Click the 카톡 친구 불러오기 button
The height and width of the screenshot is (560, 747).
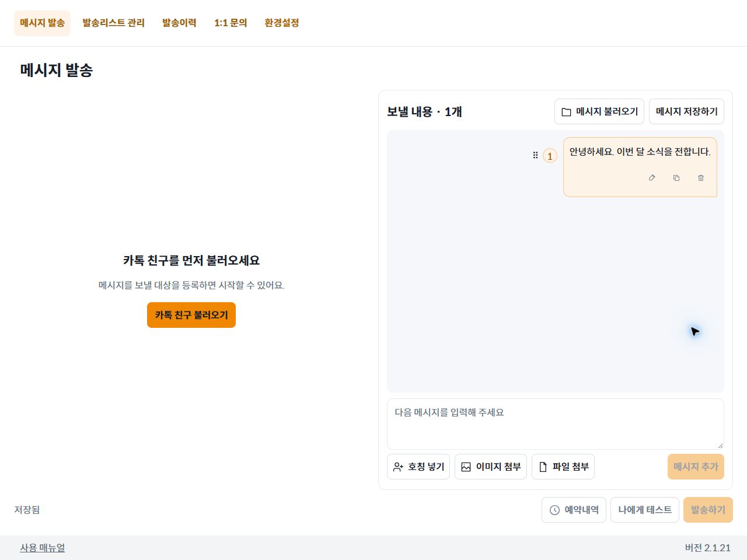pyautogui.click(x=191, y=315)
